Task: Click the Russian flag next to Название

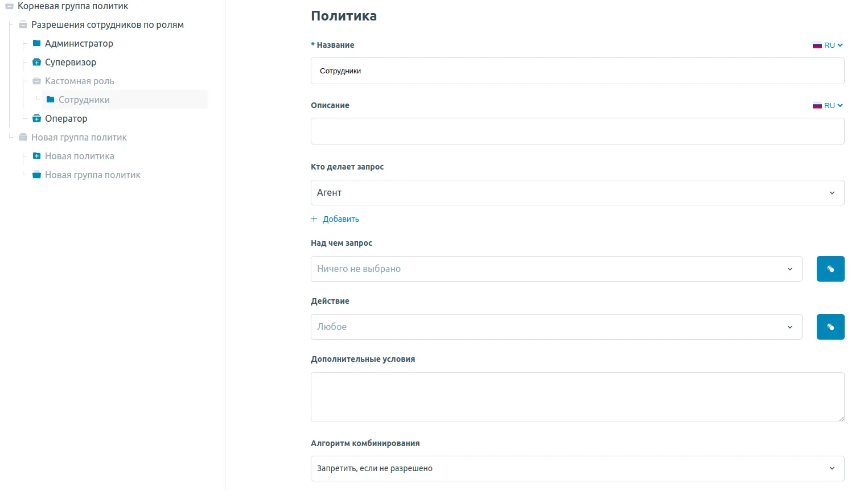Action: click(x=817, y=46)
